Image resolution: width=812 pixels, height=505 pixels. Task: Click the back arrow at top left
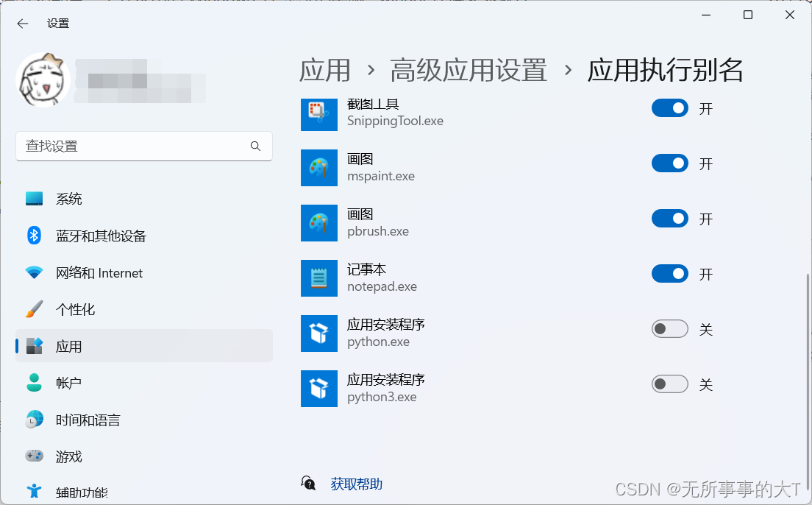pos(22,23)
